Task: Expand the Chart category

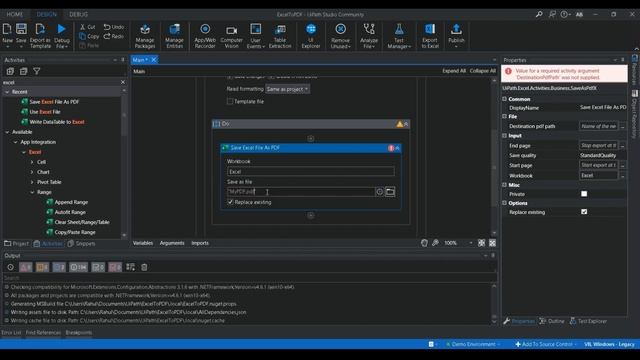Action: 32,172
